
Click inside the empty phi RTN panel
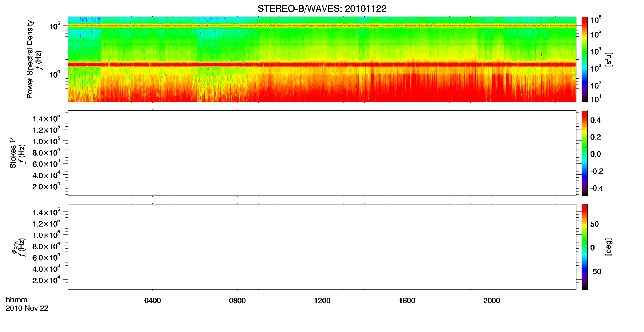tap(322, 247)
